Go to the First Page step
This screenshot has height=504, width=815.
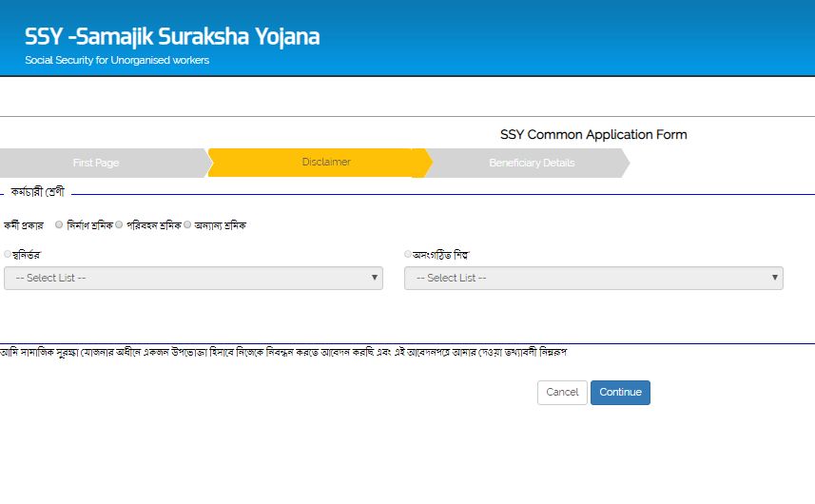(x=96, y=163)
